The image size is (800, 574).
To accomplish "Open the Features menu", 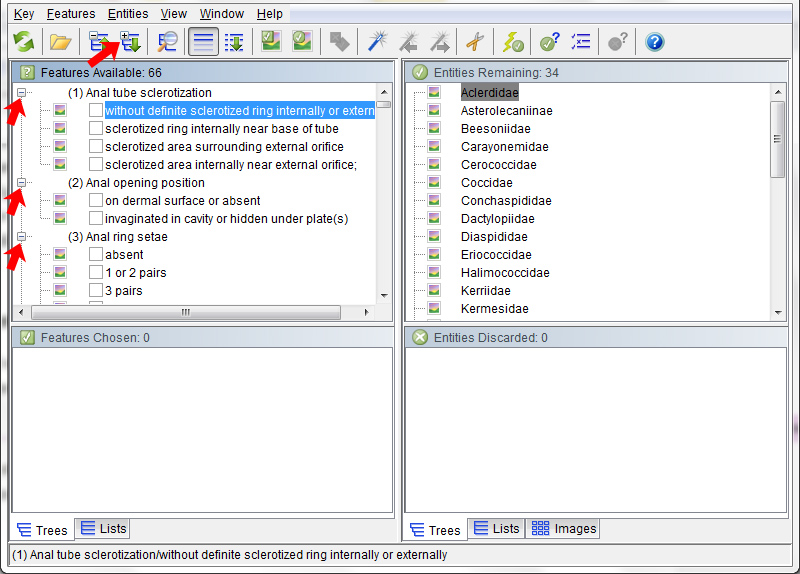I will pos(71,14).
